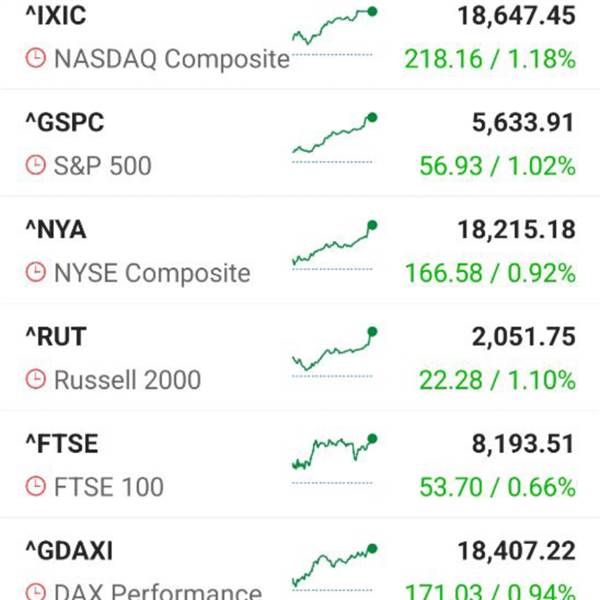Viewport: 600px width, 600px height.
Task: Open the ^GSPC sparkline chart
Action: 335,138
